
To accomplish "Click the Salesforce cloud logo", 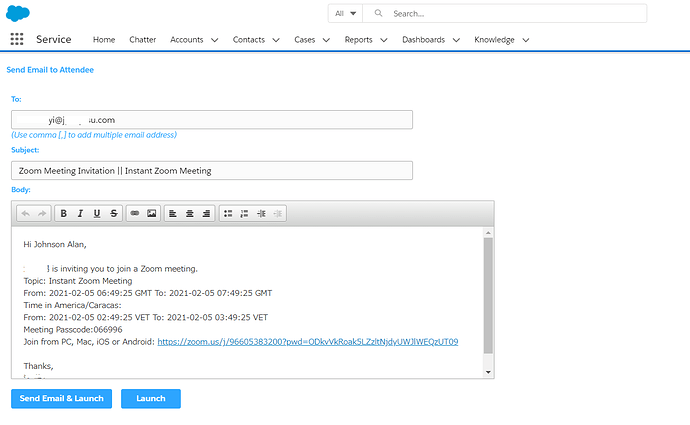I will (18, 13).
